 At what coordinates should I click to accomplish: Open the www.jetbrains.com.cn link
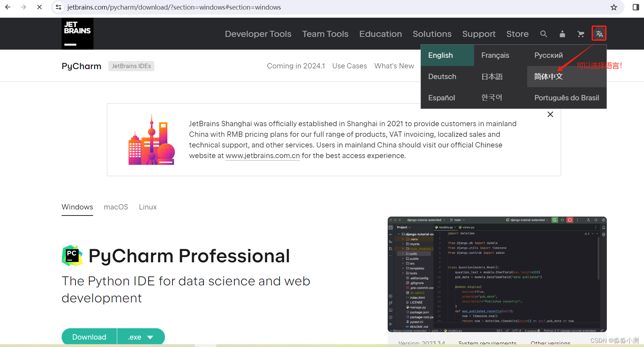point(262,156)
